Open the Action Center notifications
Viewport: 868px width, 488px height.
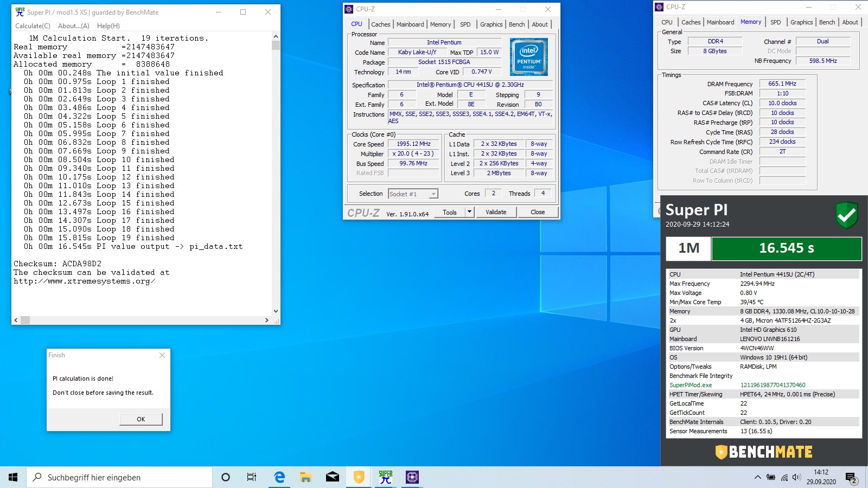pyautogui.click(x=851, y=478)
